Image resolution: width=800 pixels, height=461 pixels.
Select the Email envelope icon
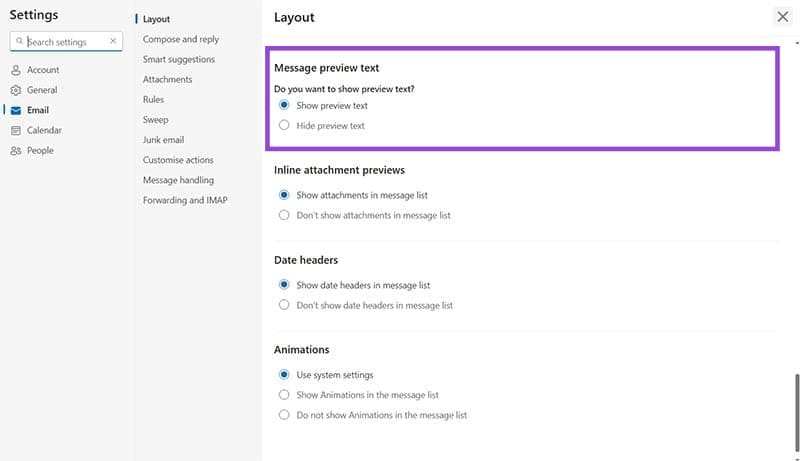(x=16, y=110)
